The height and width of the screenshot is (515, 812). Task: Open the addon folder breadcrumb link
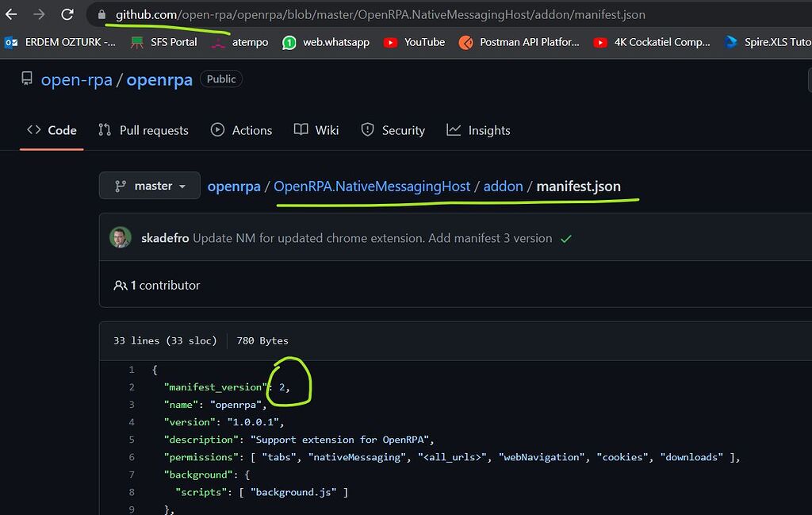503,185
